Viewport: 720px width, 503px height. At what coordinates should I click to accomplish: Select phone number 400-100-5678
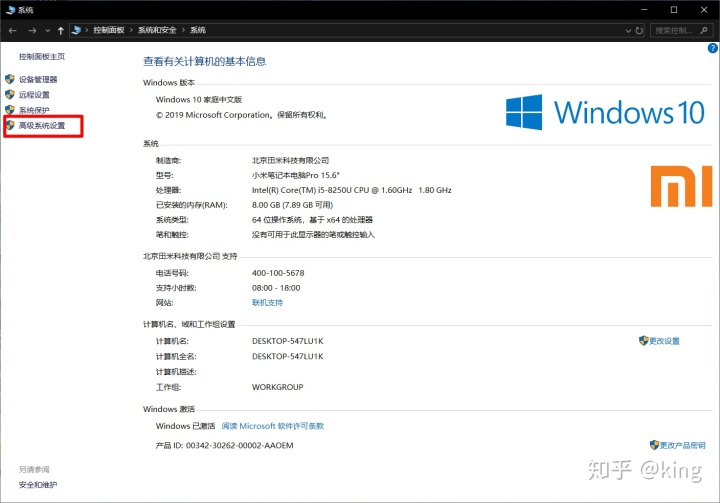pyautogui.click(x=278, y=273)
